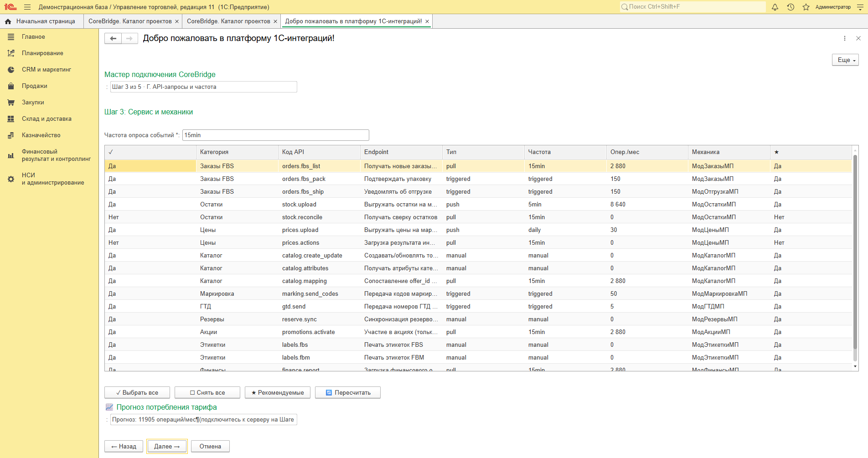Open НСИ и администрирование gear icon
868x458 pixels.
tap(11, 179)
